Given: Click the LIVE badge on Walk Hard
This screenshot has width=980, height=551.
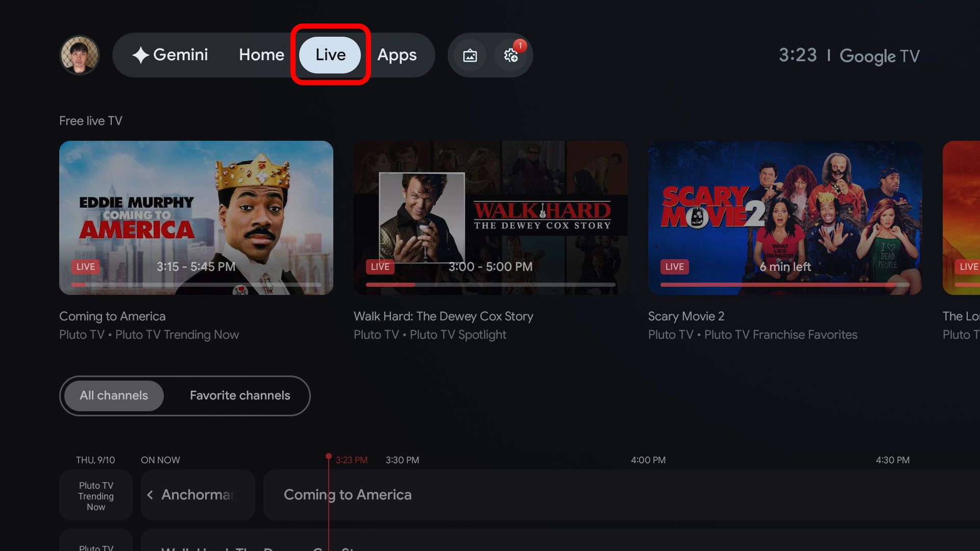Looking at the screenshot, I should click(380, 266).
